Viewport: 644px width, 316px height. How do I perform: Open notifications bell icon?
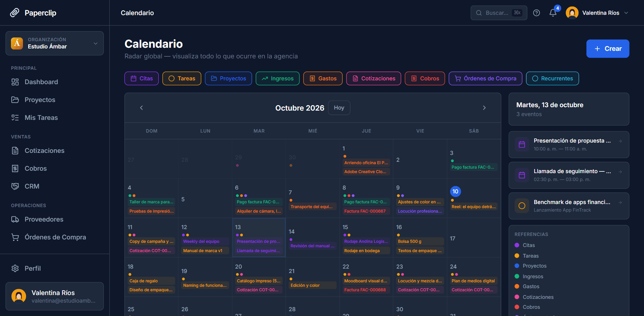click(553, 13)
